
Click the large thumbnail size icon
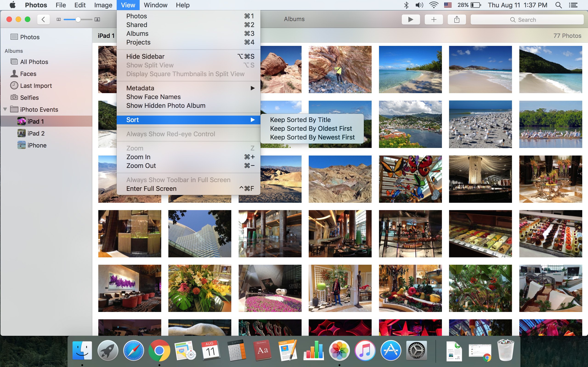point(97,19)
